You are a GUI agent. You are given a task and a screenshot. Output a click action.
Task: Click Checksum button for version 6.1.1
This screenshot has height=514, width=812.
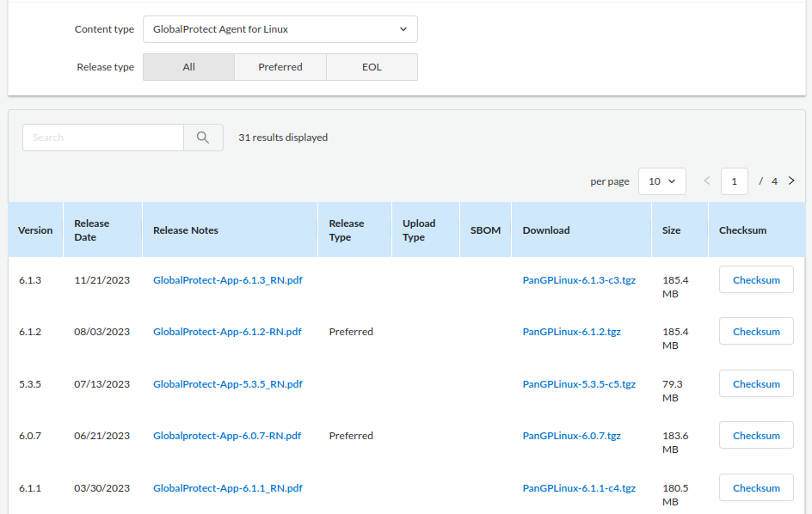coord(756,488)
